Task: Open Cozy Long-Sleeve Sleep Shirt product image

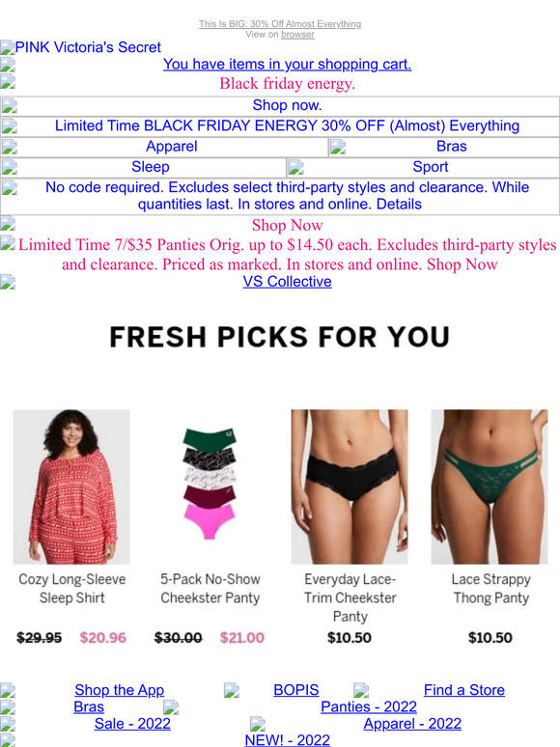Action: pos(71,486)
